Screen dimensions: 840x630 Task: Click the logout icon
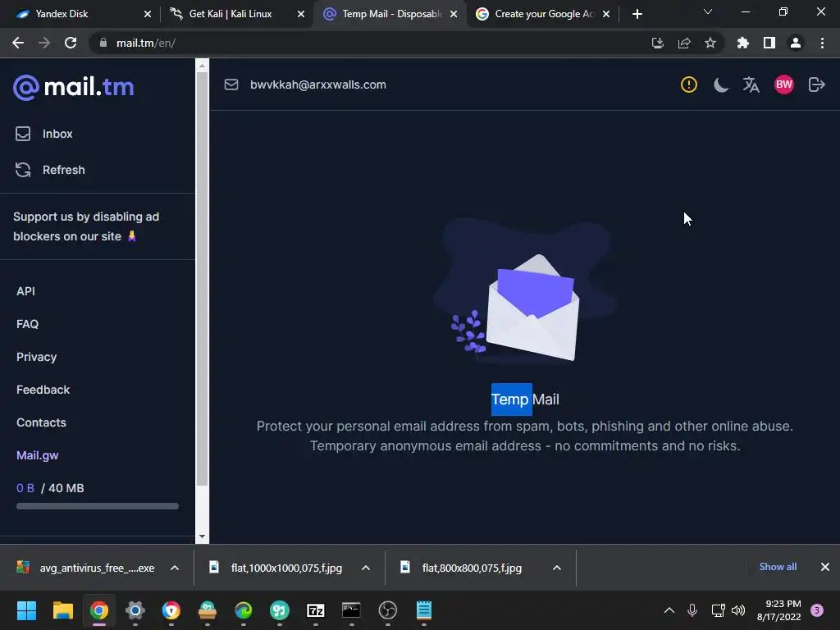(x=816, y=84)
